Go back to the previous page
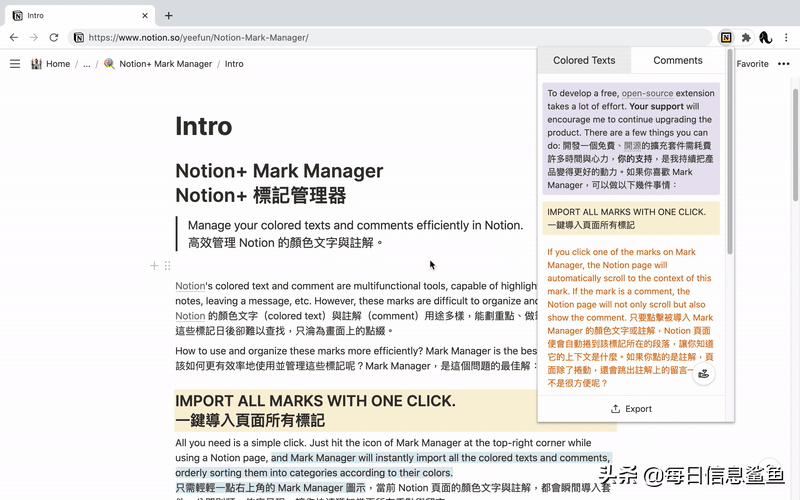Viewport: 800px width, 500px height. click(14, 37)
